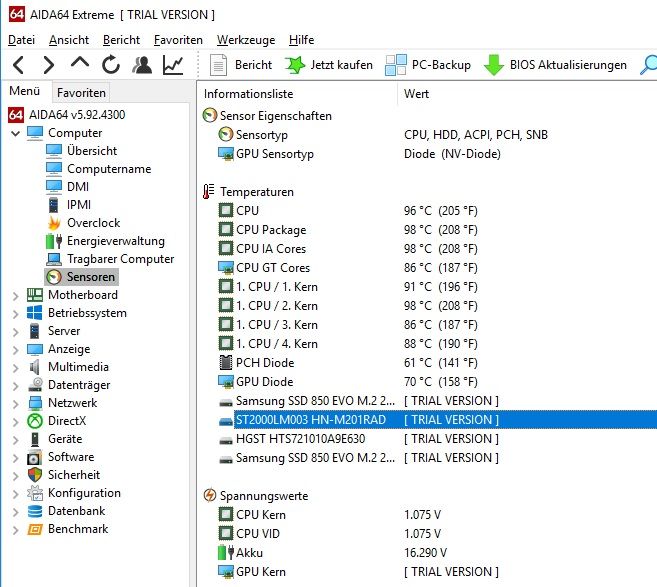Click the Refresh icon in the toolbar

click(x=111, y=65)
